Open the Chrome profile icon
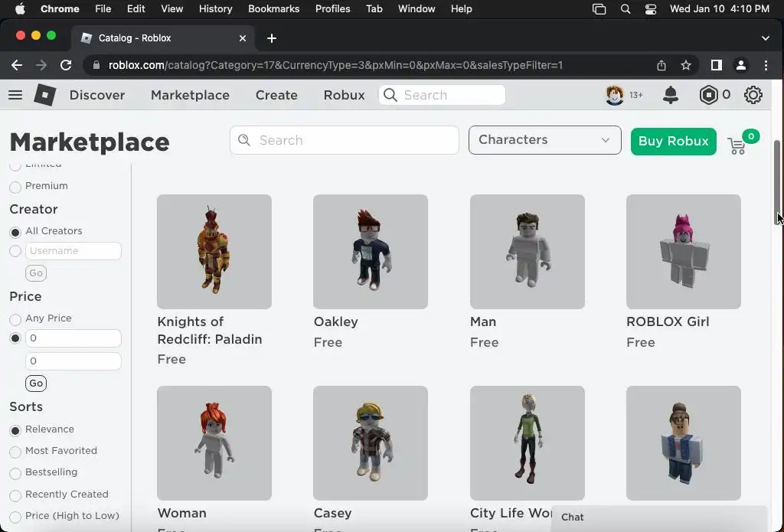 [741, 66]
